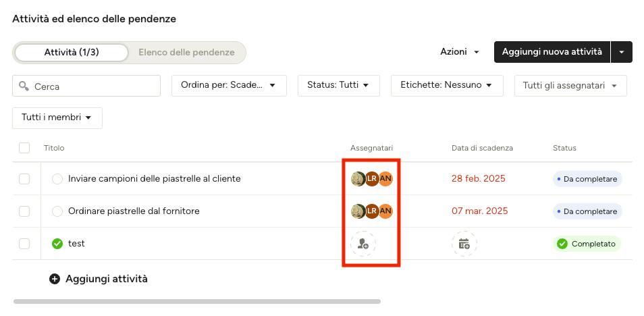Click the add assignee icon for test task

(x=363, y=244)
